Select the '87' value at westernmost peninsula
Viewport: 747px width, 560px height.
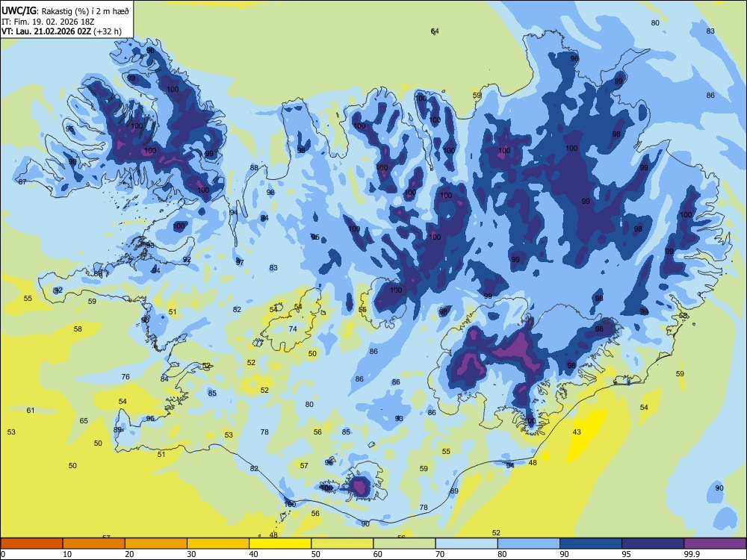point(22,182)
